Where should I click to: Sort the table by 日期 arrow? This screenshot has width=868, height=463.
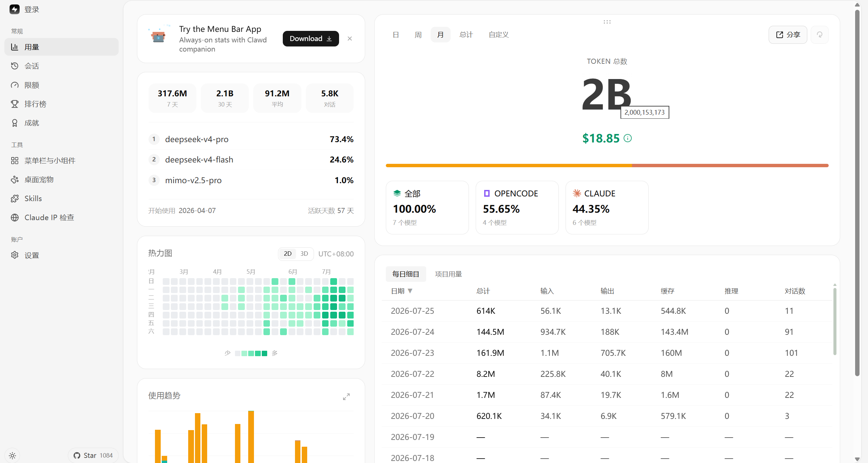(410, 291)
